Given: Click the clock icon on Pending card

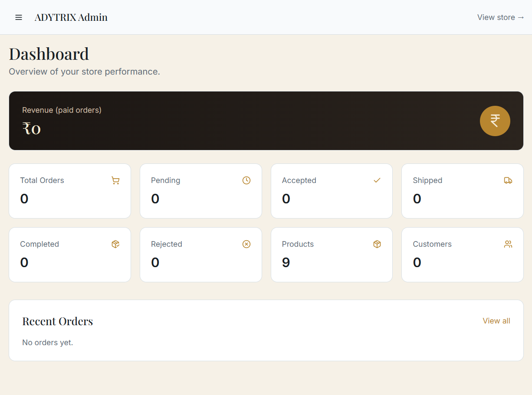Looking at the screenshot, I should pyautogui.click(x=246, y=180).
